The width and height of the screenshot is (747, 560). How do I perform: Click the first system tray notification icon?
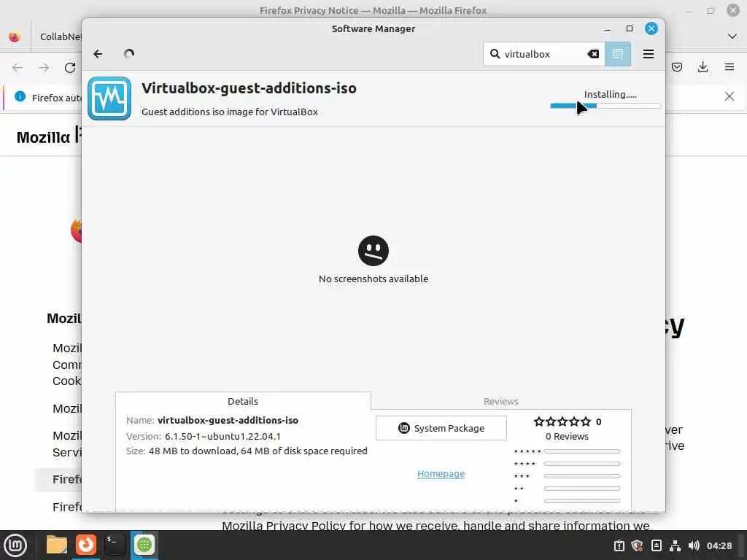click(x=619, y=545)
